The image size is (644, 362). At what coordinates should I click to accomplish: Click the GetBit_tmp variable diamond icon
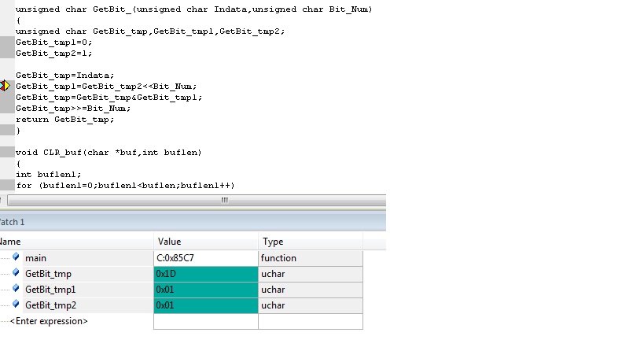pos(16,272)
